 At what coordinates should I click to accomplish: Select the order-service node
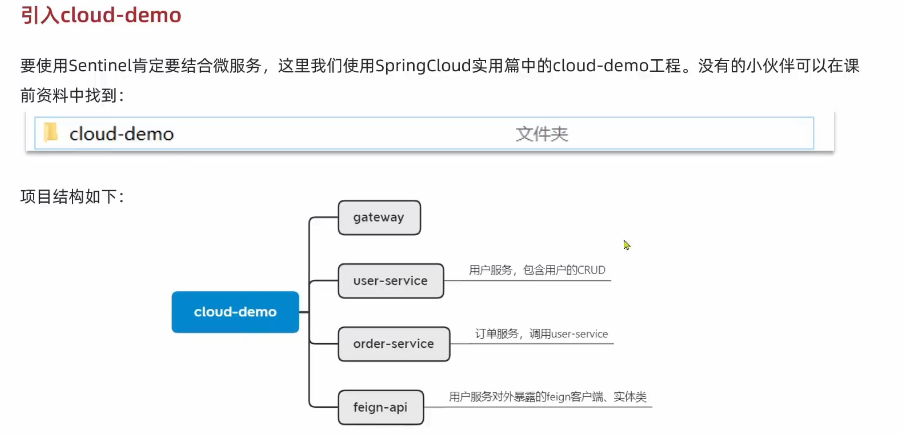[393, 344]
